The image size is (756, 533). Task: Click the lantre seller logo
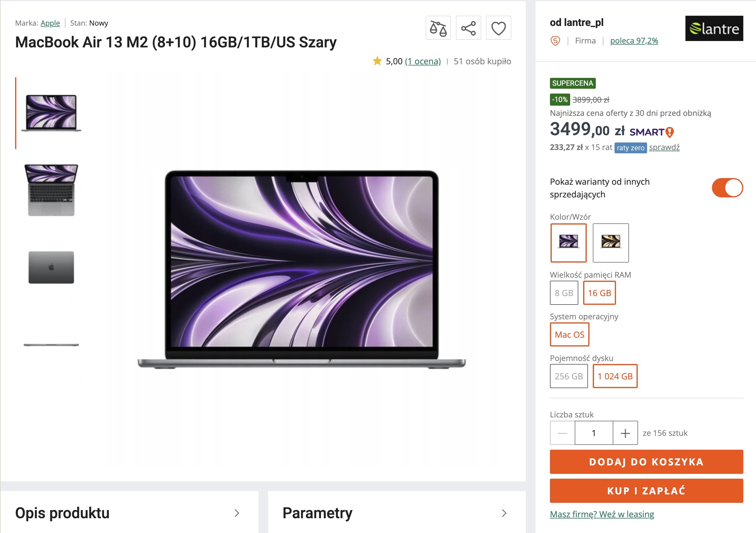click(714, 28)
